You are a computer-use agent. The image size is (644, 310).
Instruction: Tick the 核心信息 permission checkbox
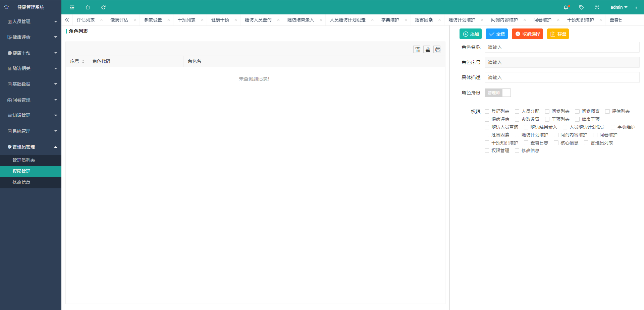(x=556, y=143)
